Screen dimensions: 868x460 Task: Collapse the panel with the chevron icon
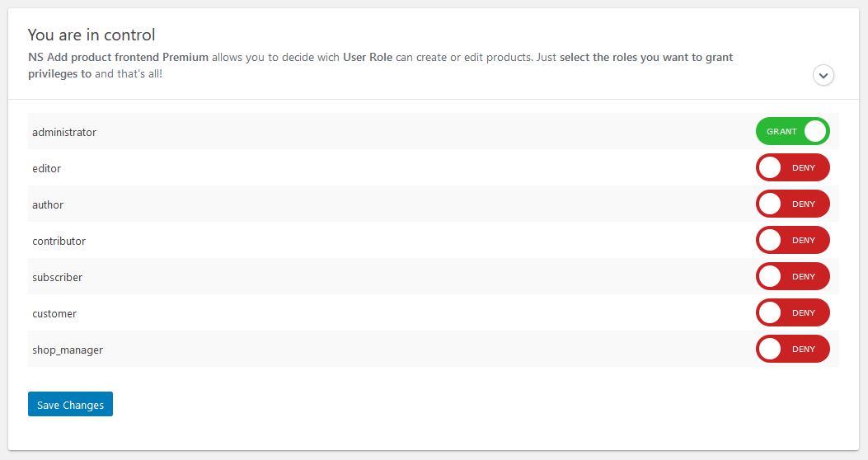coord(823,75)
